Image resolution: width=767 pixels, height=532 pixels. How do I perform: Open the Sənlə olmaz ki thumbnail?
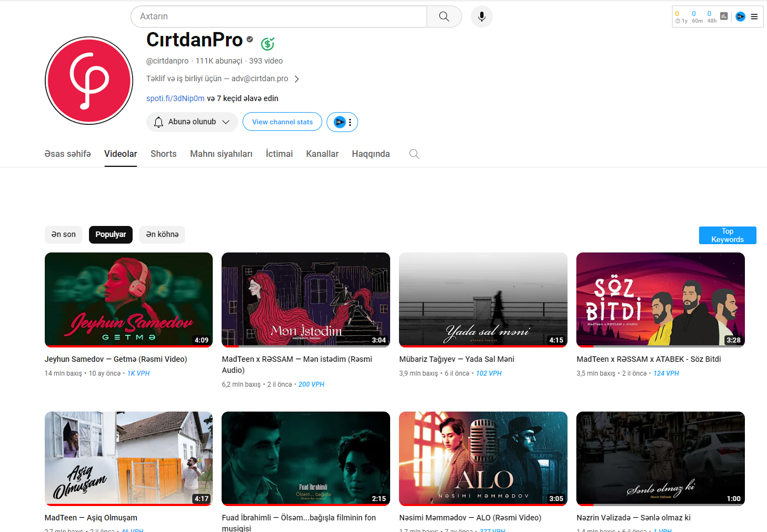point(660,459)
